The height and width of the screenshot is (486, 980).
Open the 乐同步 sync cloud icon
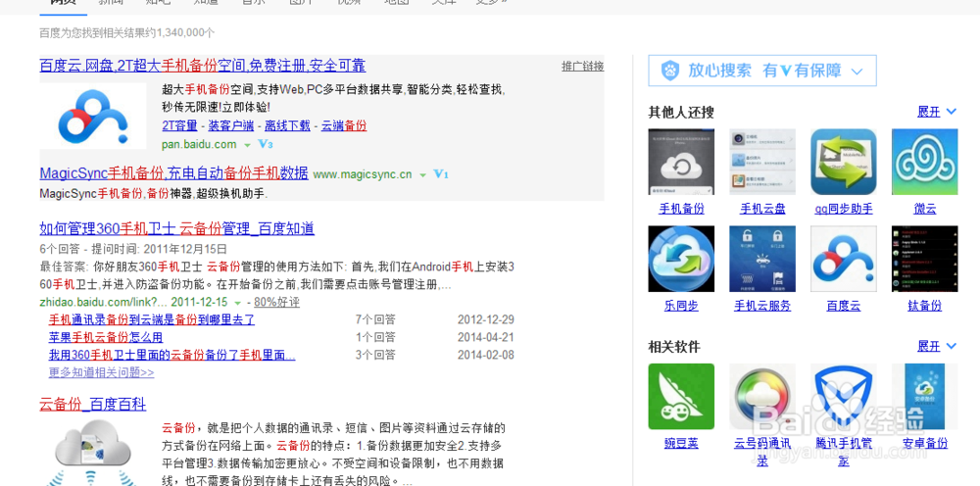coord(681,259)
